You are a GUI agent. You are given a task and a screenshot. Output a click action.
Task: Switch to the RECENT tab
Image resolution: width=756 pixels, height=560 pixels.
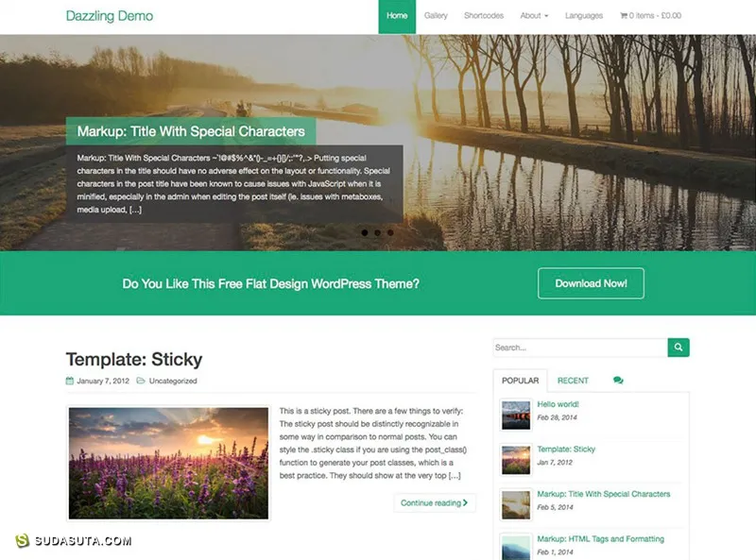[x=573, y=381]
